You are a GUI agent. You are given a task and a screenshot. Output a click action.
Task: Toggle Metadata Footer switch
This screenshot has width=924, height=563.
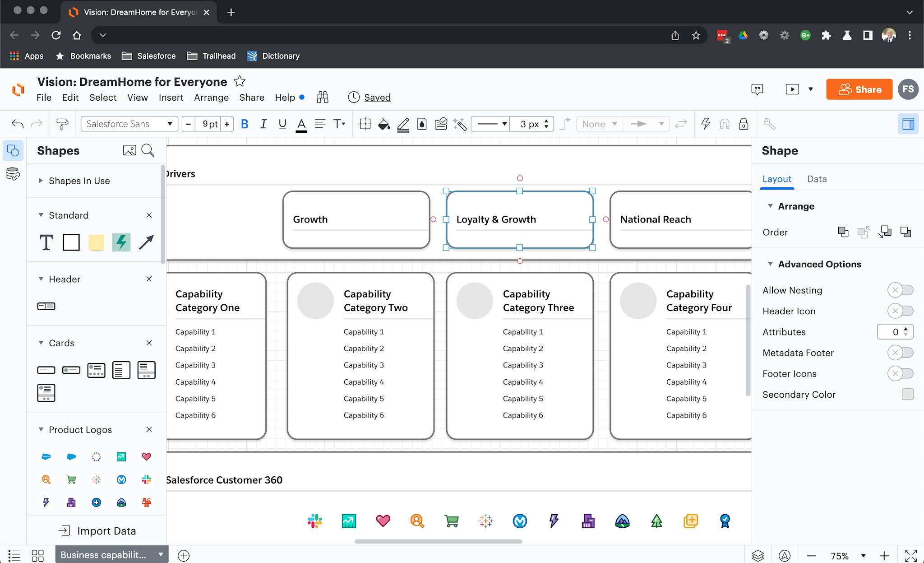click(900, 353)
